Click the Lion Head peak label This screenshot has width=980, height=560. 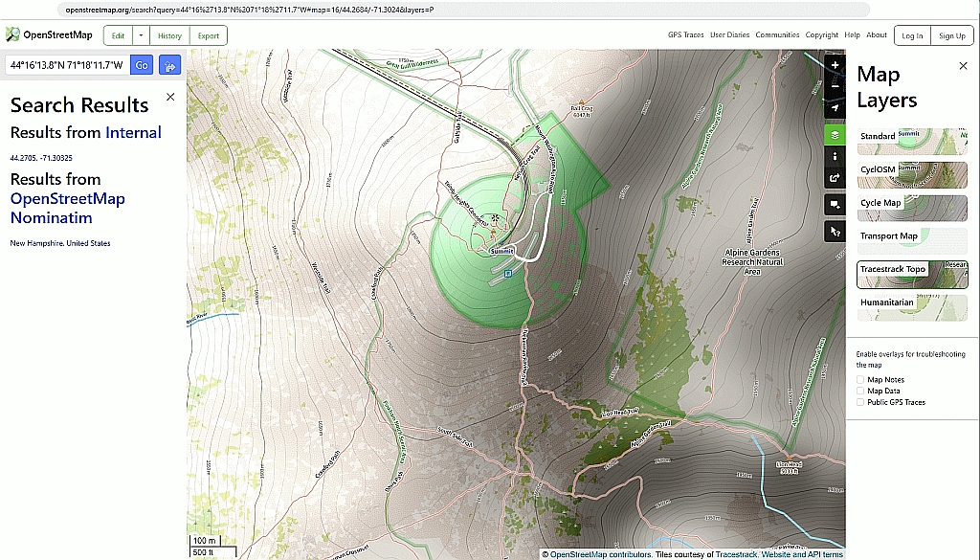coord(789,467)
